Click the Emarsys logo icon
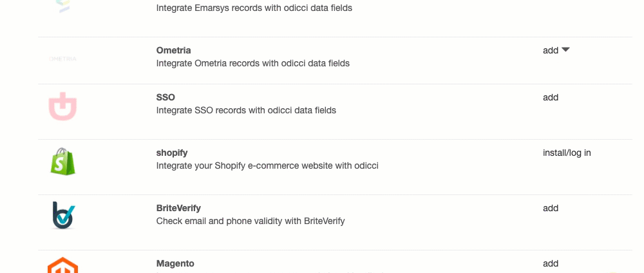This screenshot has height=273, width=644. click(62, 5)
